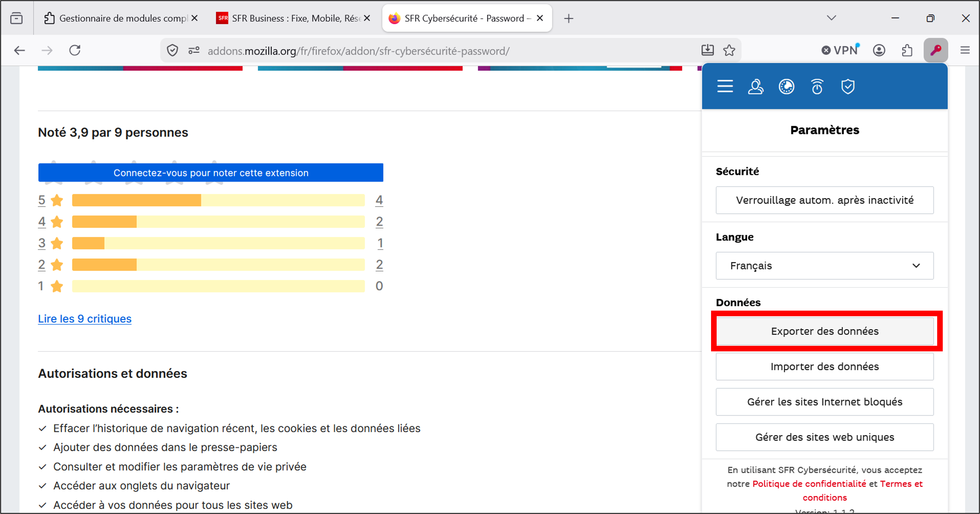Image resolution: width=980 pixels, height=514 pixels.
Task: Click the VPN toolbar button
Action: 840,50
